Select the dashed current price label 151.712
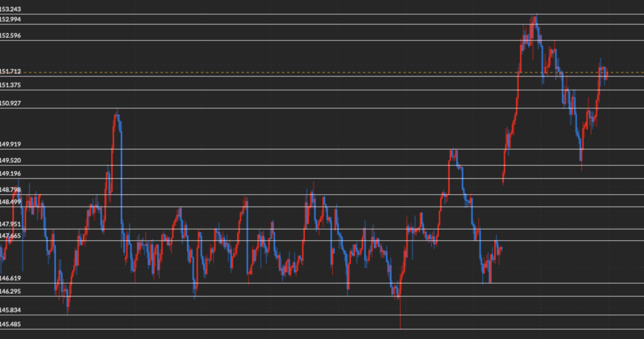 (x=10, y=72)
